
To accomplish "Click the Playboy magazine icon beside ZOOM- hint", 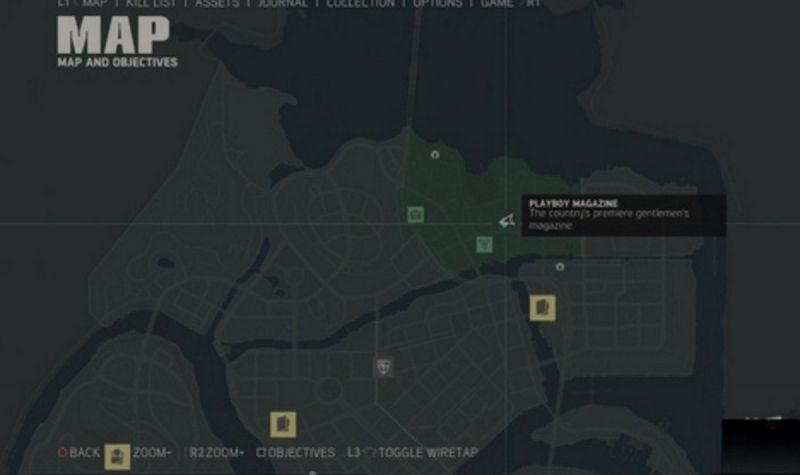I will [117, 456].
